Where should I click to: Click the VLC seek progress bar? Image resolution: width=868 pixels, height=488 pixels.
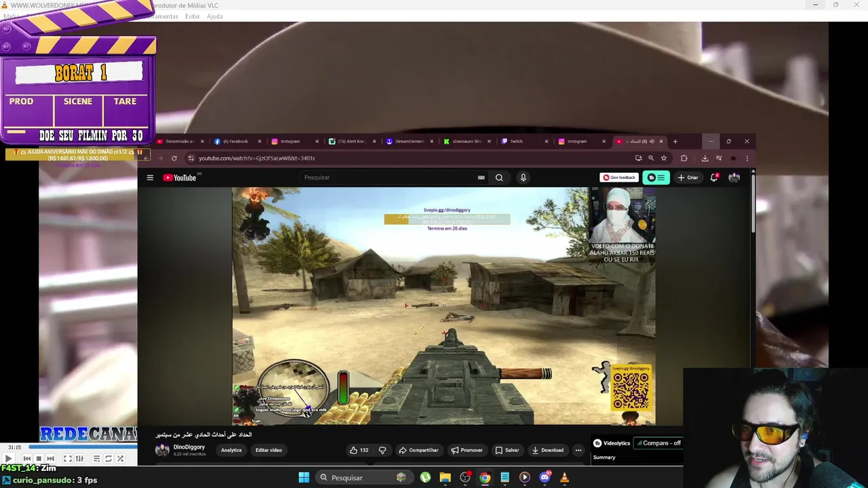pyautogui.click(x=81, y=447)
